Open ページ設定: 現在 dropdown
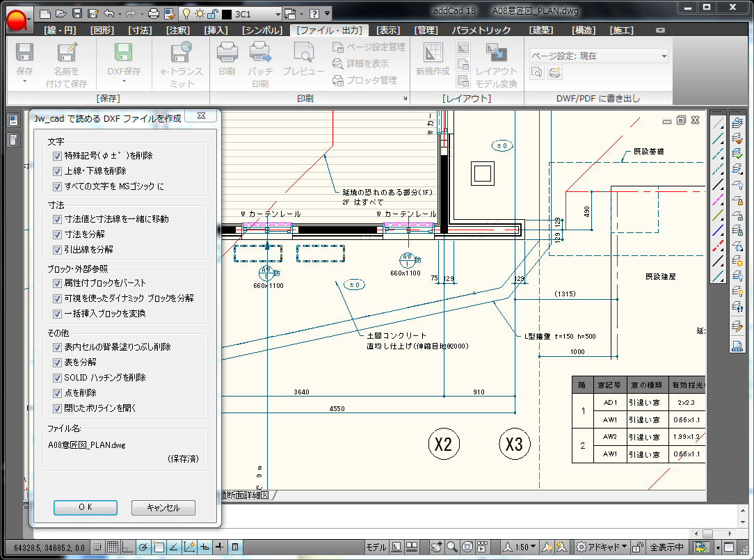The image size is (754, 560). pyautogui.click(x=664, y=56)
